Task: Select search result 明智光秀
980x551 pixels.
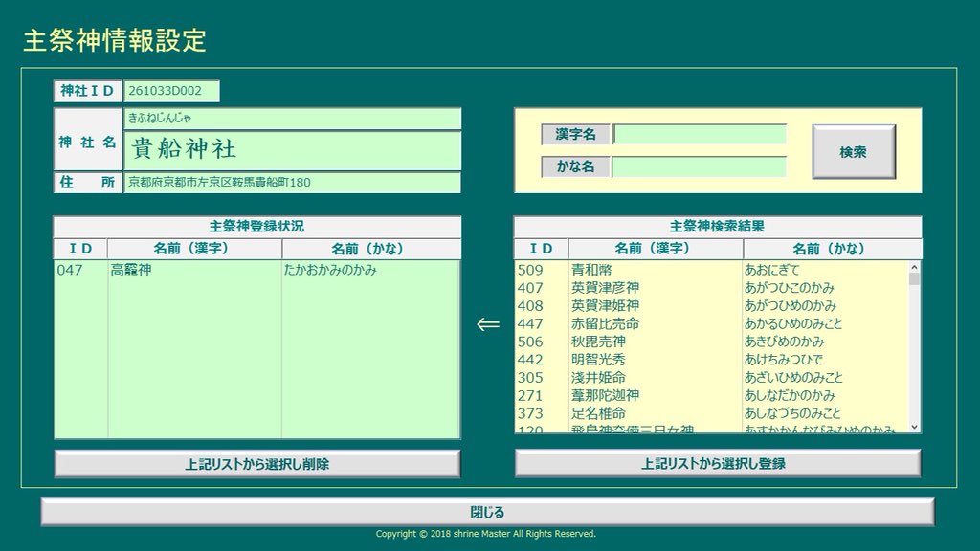Action: pos(598,360)
